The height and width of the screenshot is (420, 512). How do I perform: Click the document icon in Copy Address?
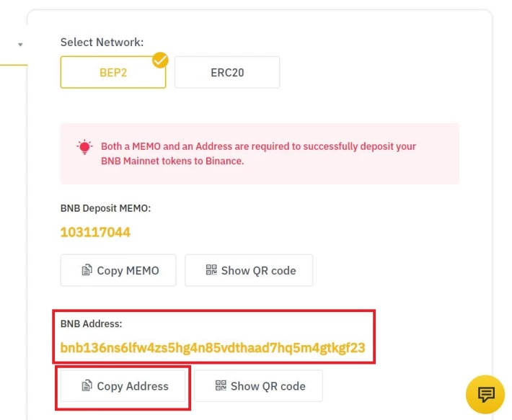pos(87,385)
